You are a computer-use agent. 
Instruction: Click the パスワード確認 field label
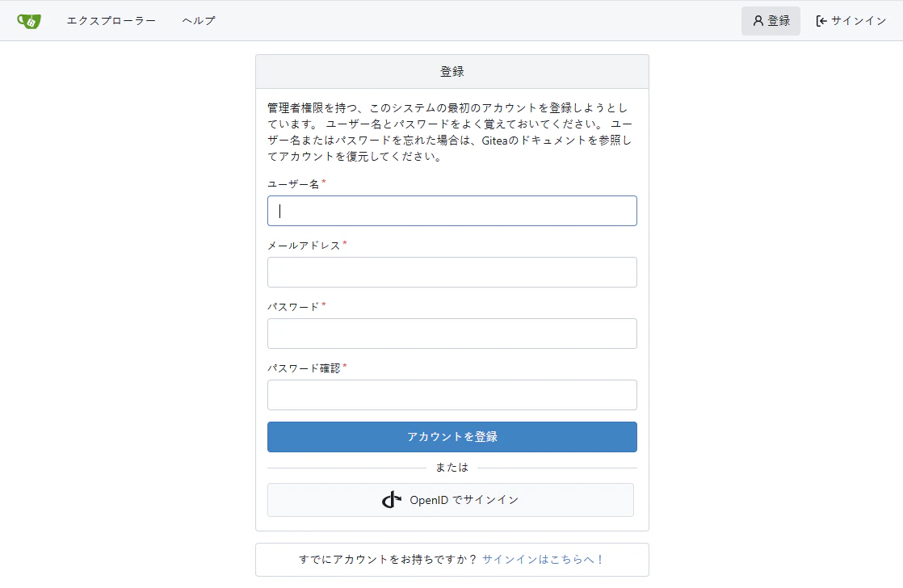pyautogui.click(x=304, y=368)
